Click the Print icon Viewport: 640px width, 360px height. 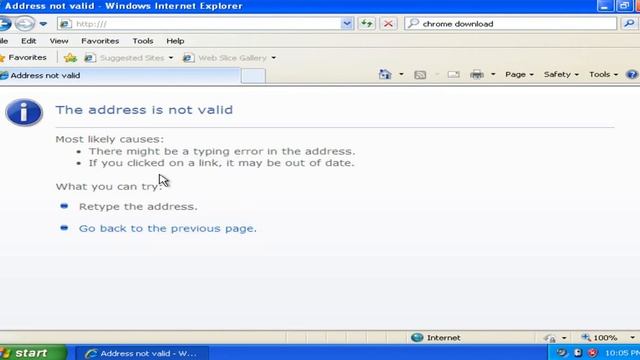(477, 75)
